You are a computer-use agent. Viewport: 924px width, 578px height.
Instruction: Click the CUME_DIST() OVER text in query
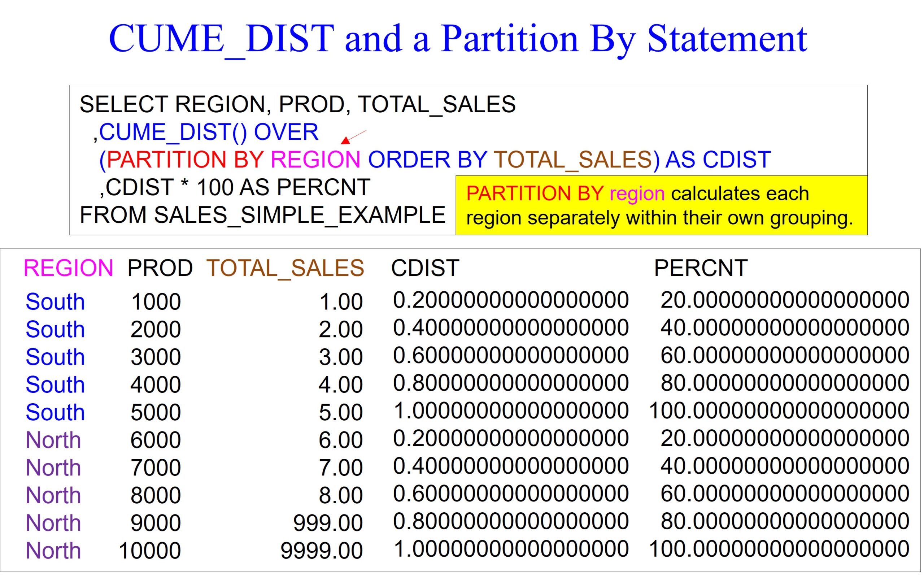[208, 132]
